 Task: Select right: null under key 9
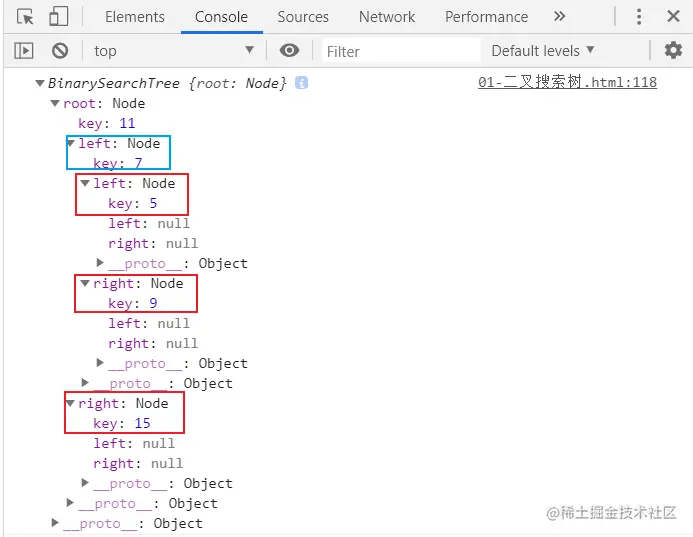pyautogui.click(x=153, y=343)
